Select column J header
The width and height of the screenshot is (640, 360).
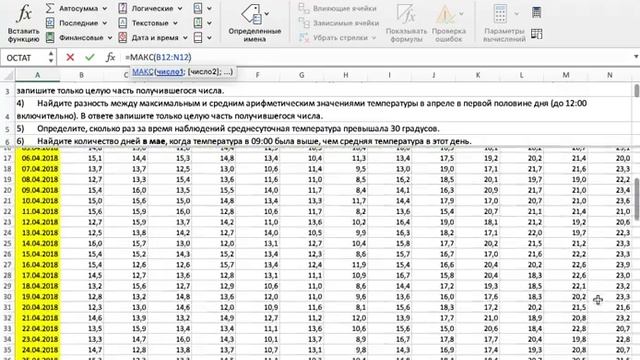coord(433,75)
